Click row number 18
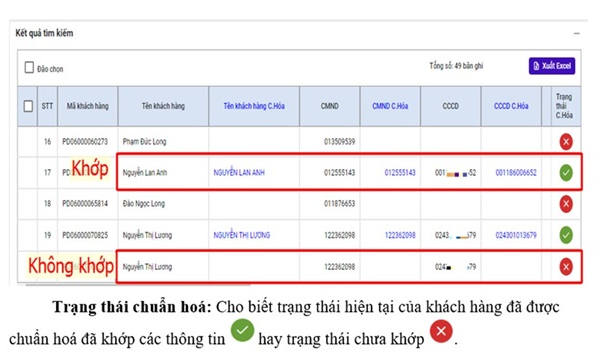Screen dimensions: 606x364 point(47,204)
